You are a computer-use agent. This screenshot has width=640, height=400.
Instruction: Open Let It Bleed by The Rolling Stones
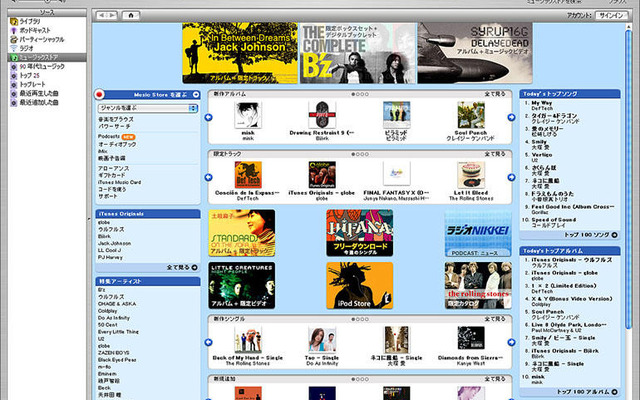click(471, 175)
